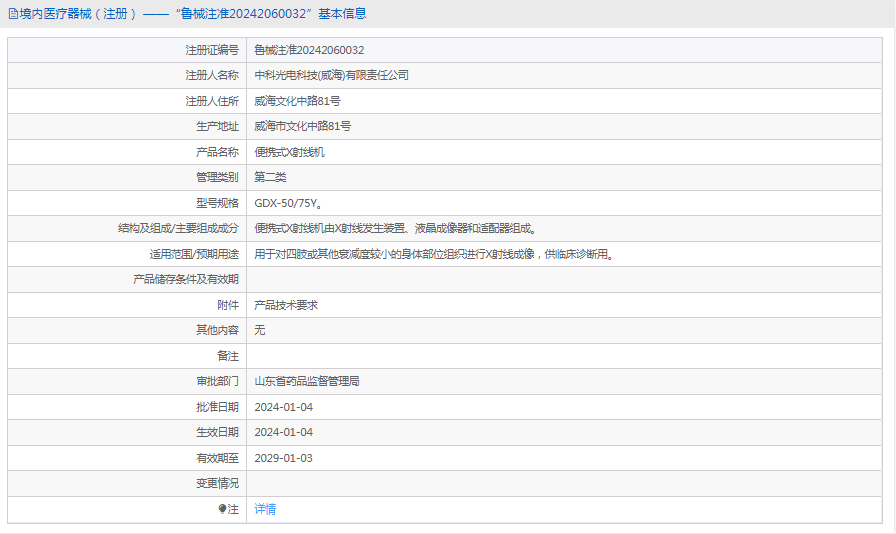Select registrant name 中科光电科技(威海)有限责任公司
The image size is (896, 534).
click(331, 75)
